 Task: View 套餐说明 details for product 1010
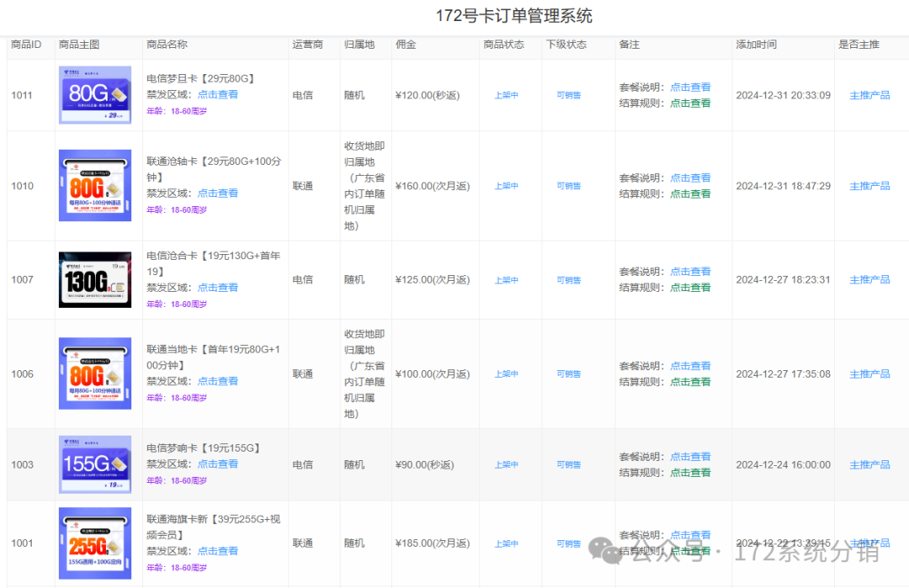(689, 178)
